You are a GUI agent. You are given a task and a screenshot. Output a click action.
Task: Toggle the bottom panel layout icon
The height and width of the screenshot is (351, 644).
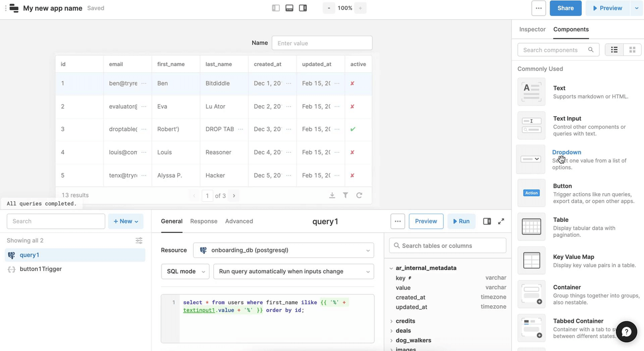(x=289, y=8)
